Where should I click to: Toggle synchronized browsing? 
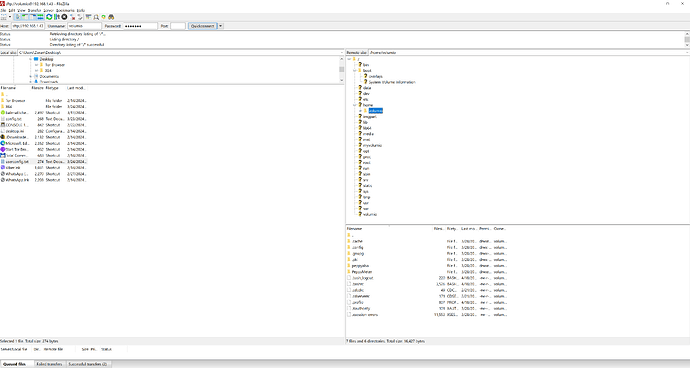point(103,17)
